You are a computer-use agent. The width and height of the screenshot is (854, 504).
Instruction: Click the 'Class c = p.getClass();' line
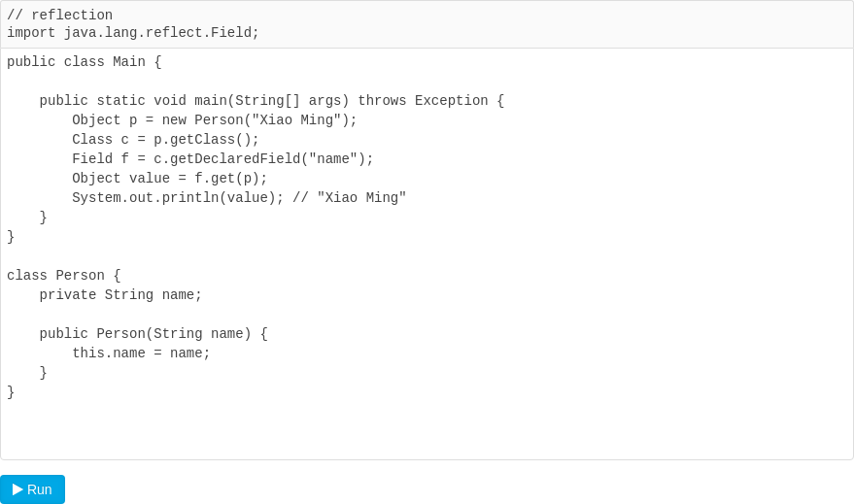click(x=165, y=140)
